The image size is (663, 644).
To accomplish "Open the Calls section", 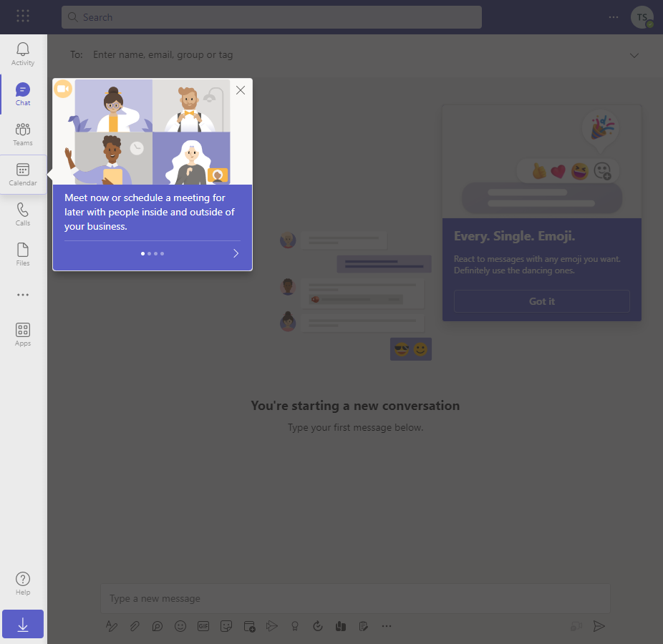I will coord(23,215).
